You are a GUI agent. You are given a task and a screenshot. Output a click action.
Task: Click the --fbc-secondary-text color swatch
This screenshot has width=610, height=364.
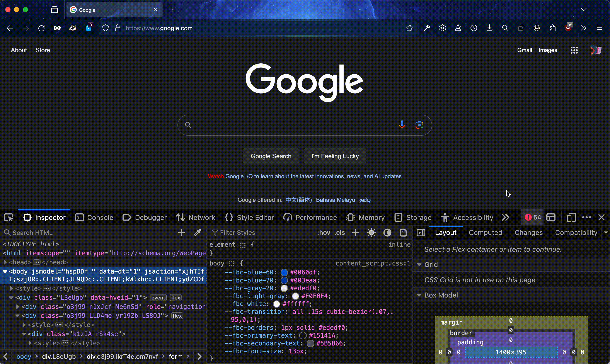(310, 344)
